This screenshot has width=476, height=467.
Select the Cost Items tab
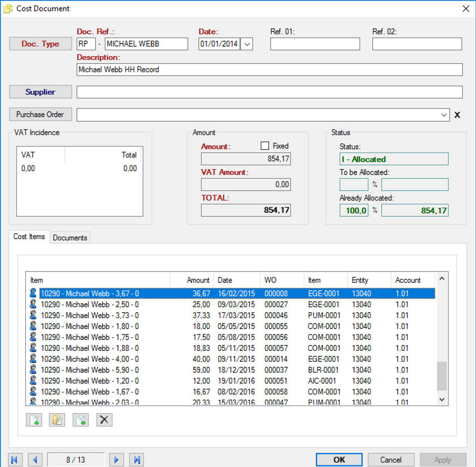coord(29,237)
